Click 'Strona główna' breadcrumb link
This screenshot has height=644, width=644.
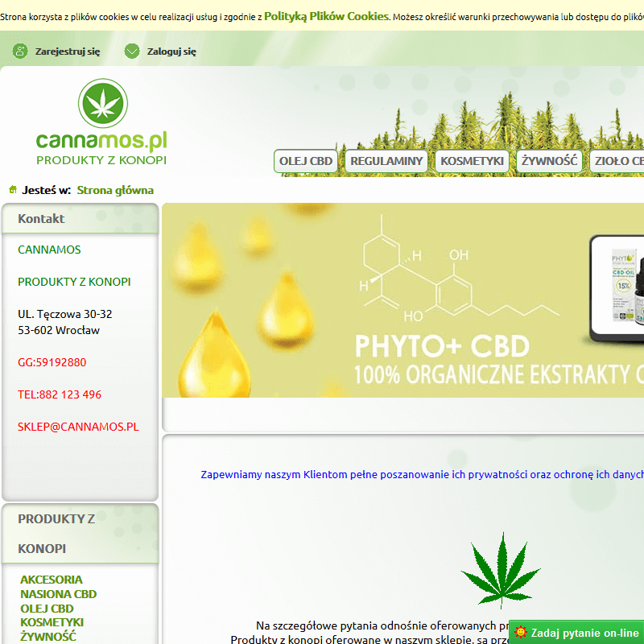pyautogui.click(x=115, y=191)
